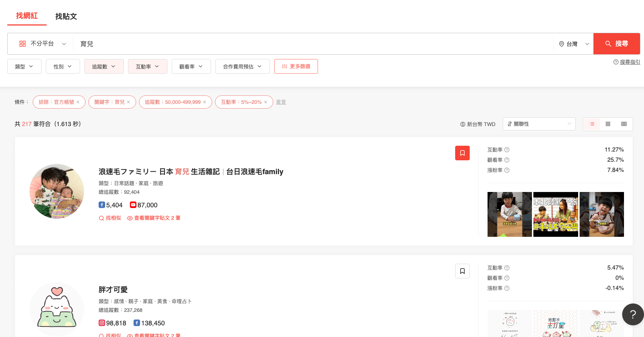This screenshot has width=644, height=337.
Task: Open the floating help question-mark button
Action: click(x=633, y=314)
